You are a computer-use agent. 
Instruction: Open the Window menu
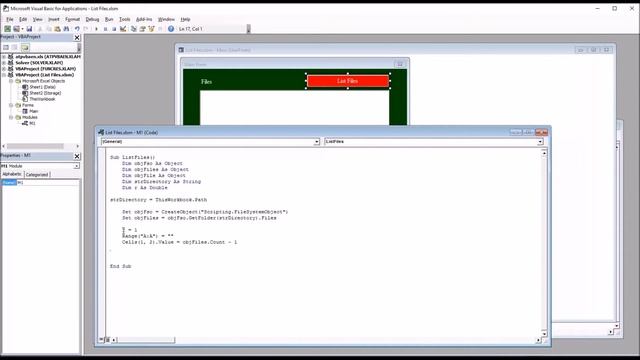click(x=166, y=19)
